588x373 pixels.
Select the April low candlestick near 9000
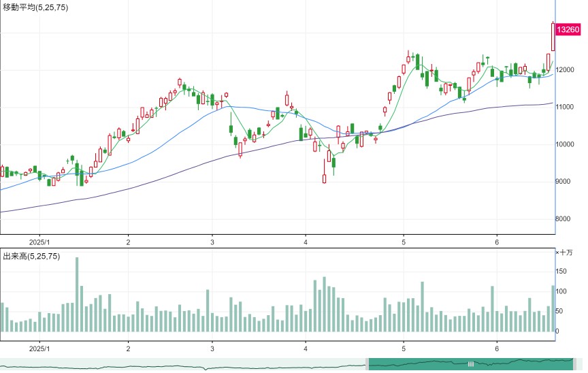325,172
